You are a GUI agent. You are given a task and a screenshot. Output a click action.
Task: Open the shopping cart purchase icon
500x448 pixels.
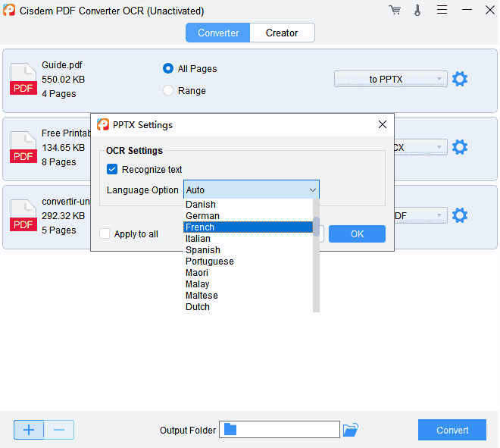[x=395, y=10]
